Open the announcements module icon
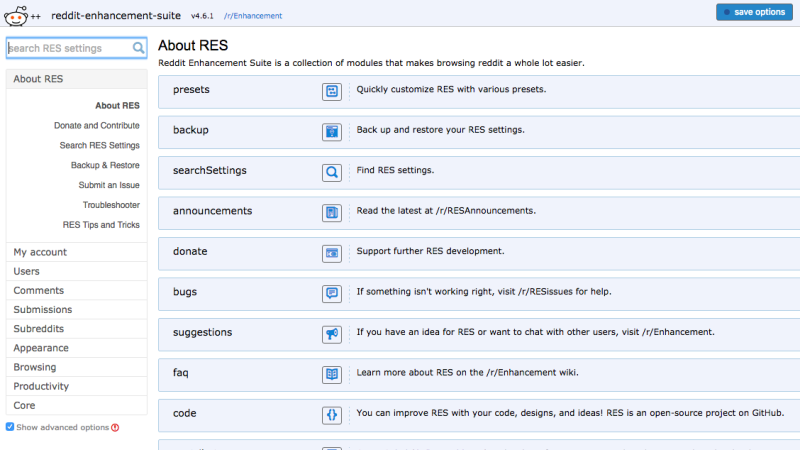 click(x=332, y=213)
